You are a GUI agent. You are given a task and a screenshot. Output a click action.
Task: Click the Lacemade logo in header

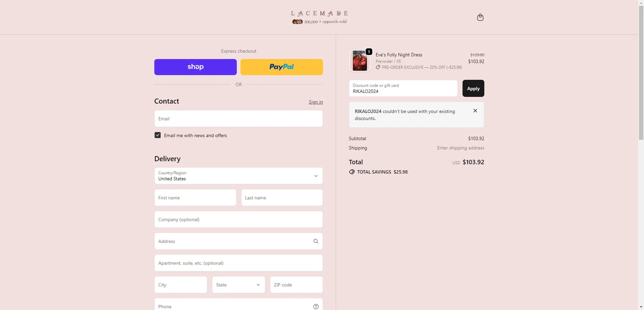coord(319,17)
